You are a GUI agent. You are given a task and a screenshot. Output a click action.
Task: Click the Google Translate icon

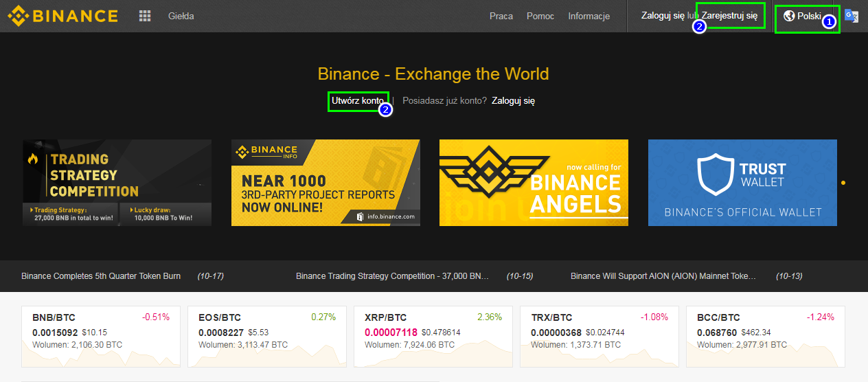pos(851,16)
